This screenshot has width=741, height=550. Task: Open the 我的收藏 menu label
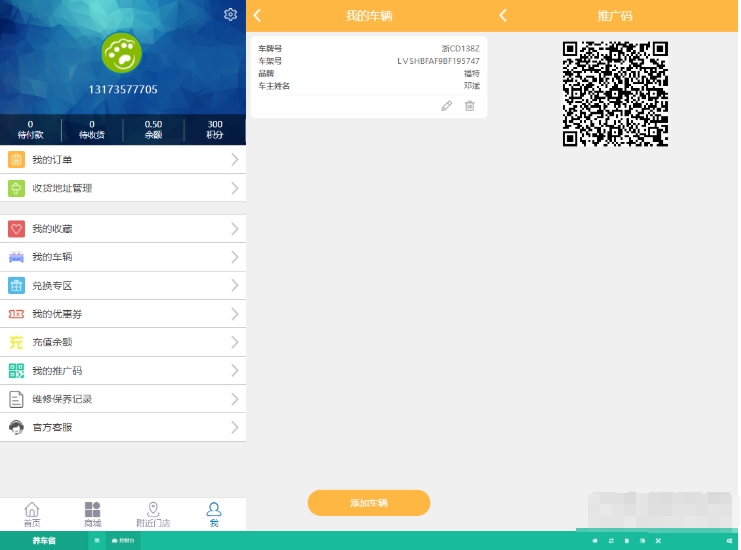point(52,229)
